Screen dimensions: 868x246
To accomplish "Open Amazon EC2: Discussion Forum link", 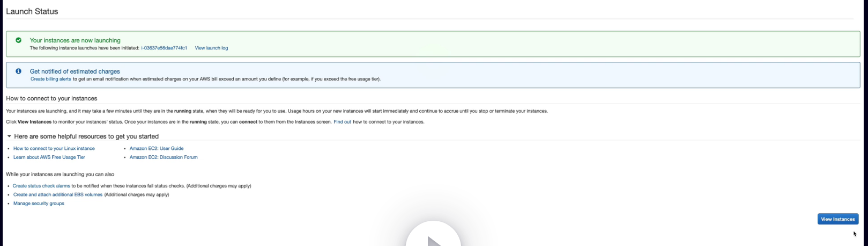I will (164, 157).
